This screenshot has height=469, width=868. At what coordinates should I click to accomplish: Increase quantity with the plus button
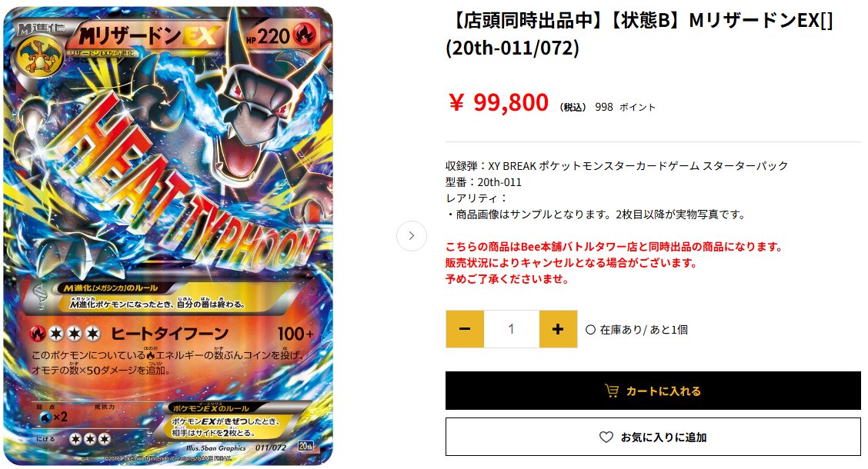(558, 329)
